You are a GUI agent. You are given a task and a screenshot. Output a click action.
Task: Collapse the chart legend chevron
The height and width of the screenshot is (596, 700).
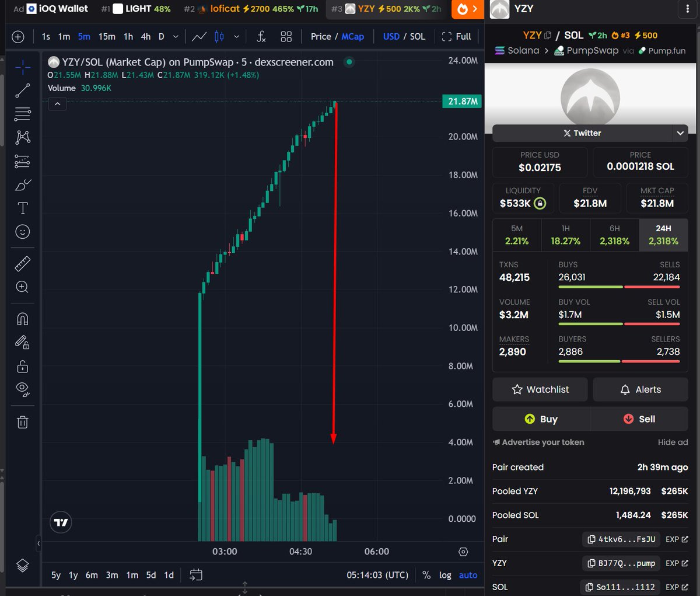pyautogui.click(x=57, y=104)
